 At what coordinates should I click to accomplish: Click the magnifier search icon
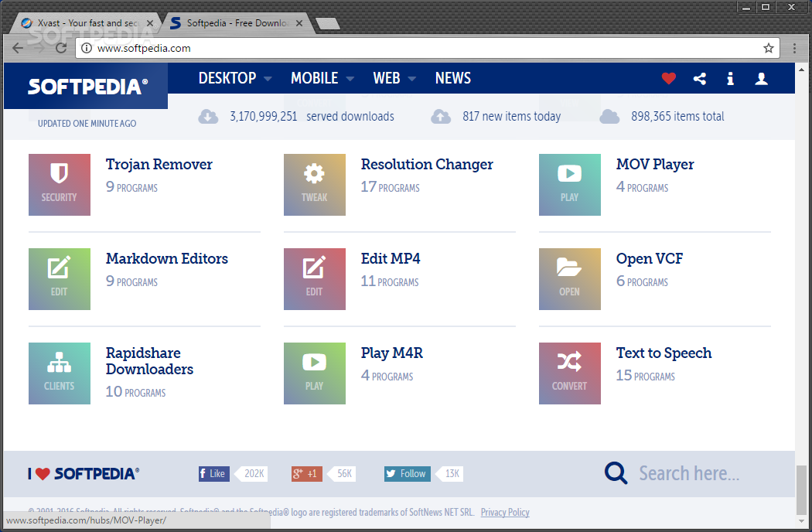(x=616, y=473)
